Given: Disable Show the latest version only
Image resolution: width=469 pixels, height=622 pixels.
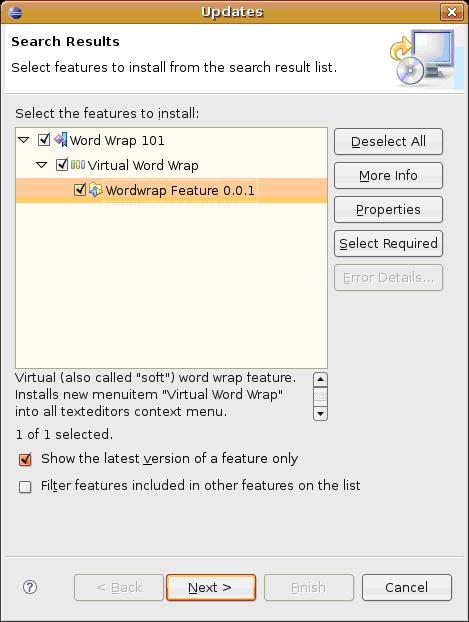Looking at the screenshot, I should point(25,459).
